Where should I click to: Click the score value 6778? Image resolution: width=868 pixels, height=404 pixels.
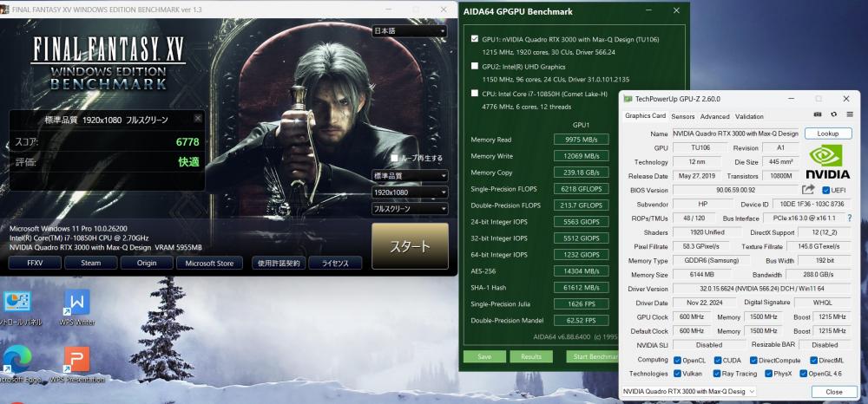[x=187, y=142]
